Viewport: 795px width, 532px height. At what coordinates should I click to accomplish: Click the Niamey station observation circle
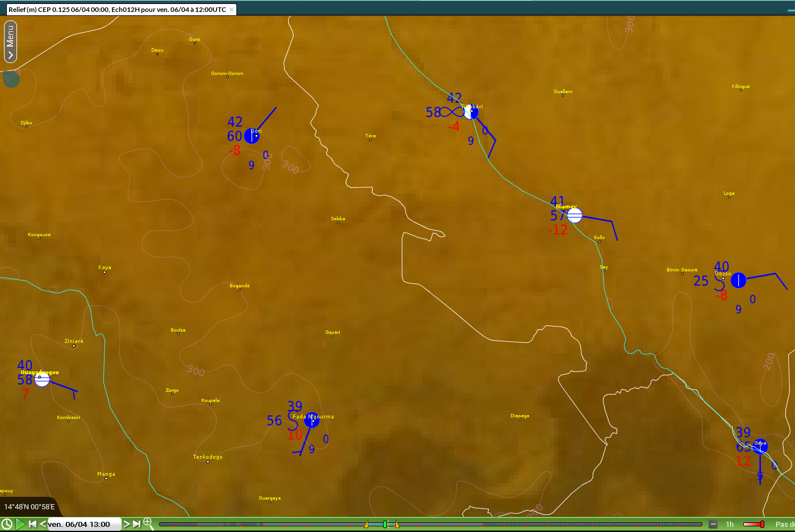pos(575,216)
